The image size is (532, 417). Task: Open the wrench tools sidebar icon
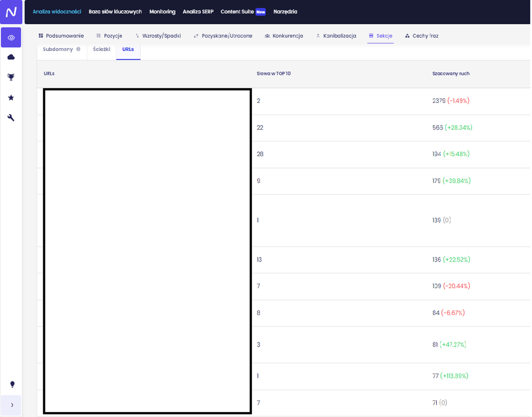coord(11,118)
